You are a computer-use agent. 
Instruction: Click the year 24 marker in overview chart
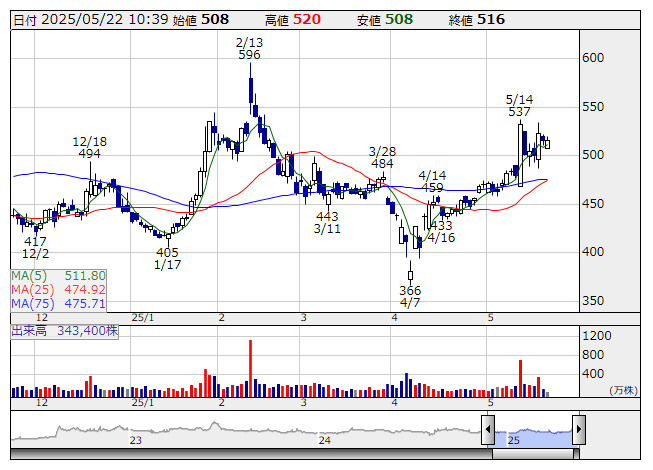click(x=324, y=439)
